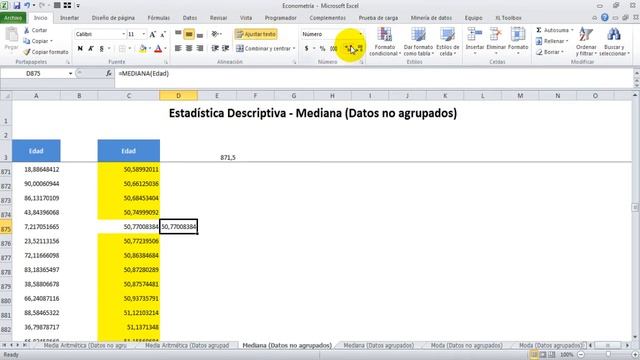Center text horizontally in the cell
Image resolution: width=640 pixels, height=360 pixels.
tap(189, 49)
